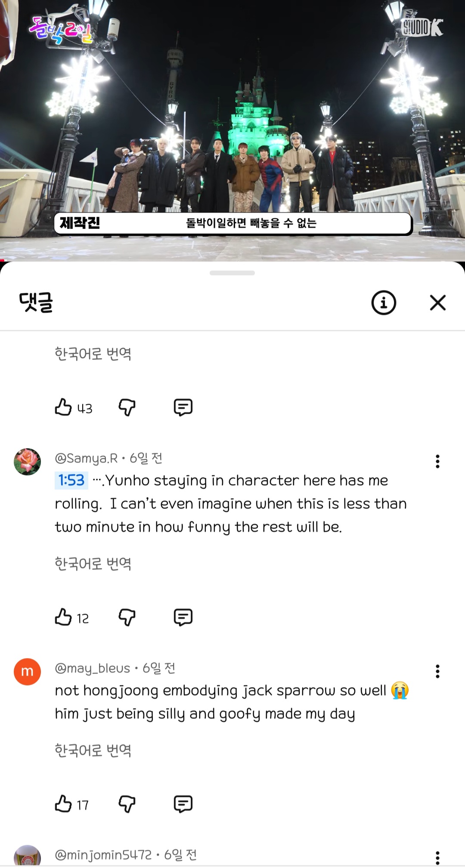The width and height of the screenshot is (465, 868).
Task: Translate @may_bleus comment to Korean
Action: [x=93, y=750]
